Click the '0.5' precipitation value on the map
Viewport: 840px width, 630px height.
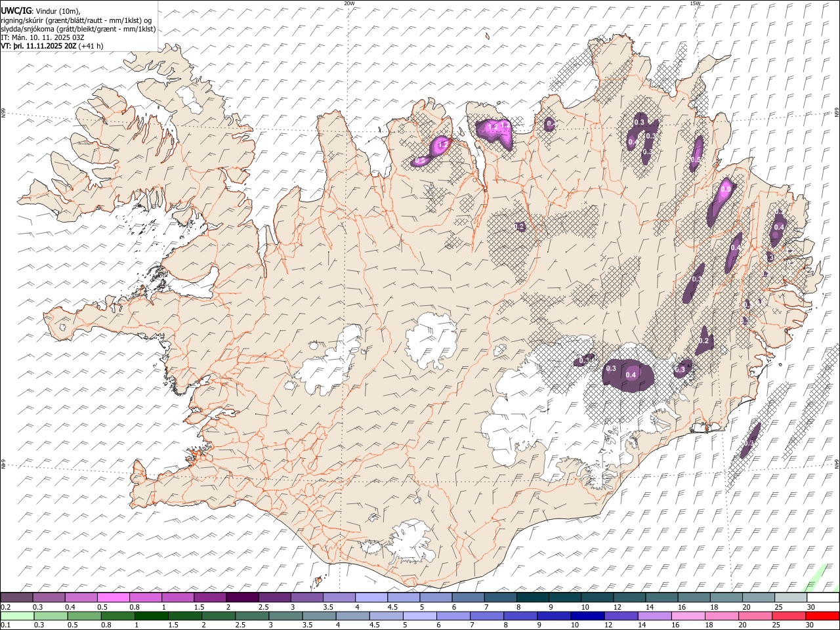pyautogui.click(x=696, y=159)
